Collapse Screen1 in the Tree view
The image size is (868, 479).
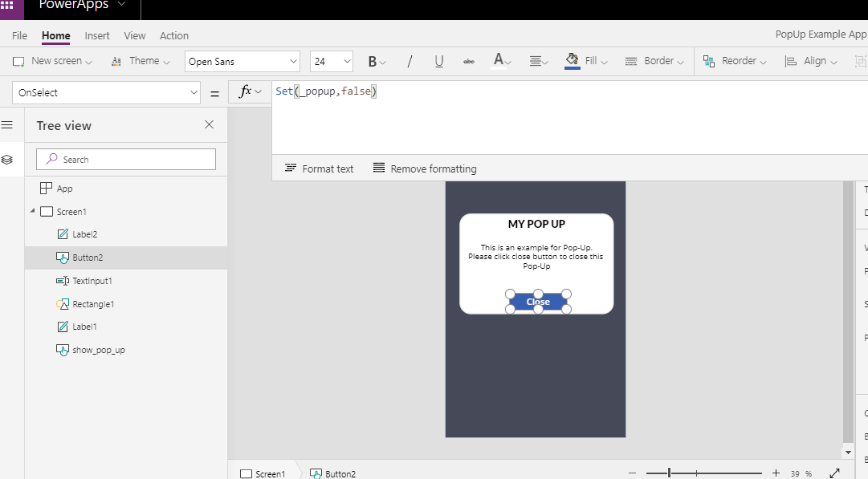[32, 211]
